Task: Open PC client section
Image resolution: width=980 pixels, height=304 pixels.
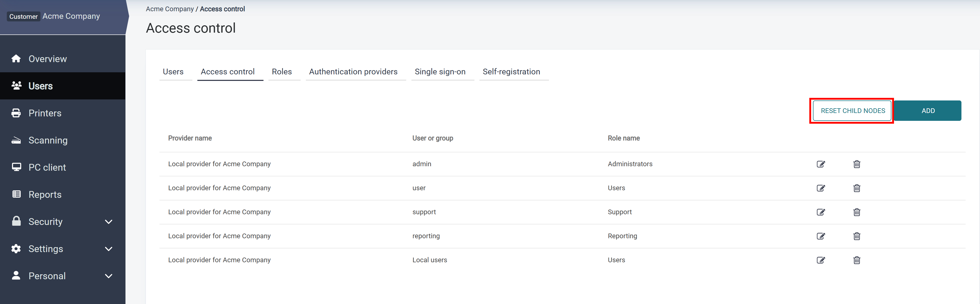Action: pos(47,167)
